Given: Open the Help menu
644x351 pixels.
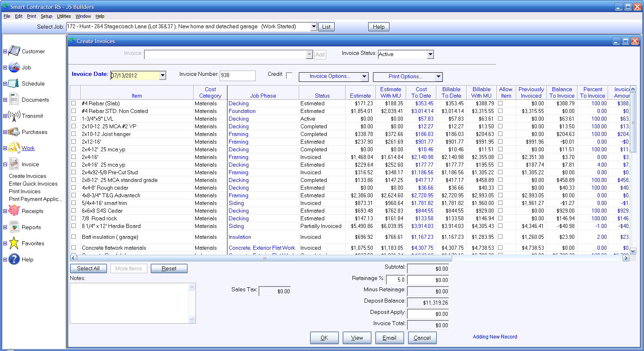Looking at the screenshot, I should pos(100,16).
